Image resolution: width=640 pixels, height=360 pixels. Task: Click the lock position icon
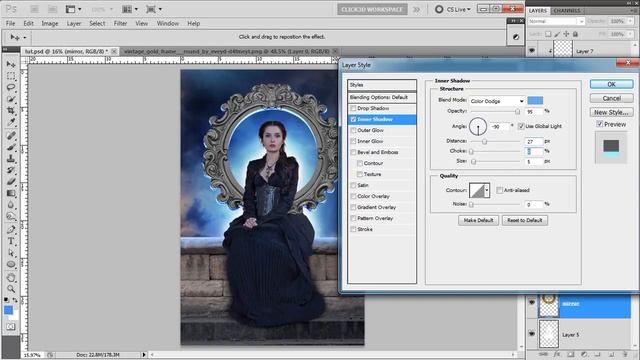click(566, 34)
